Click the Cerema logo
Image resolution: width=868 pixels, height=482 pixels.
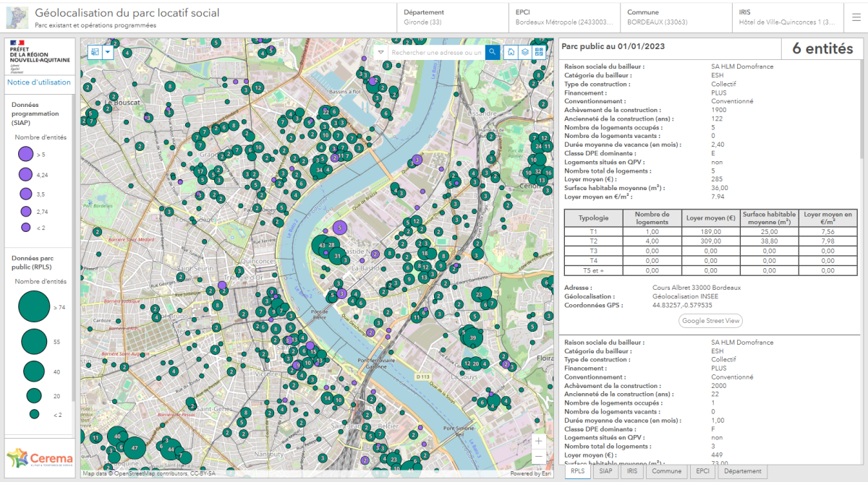[39, 458]
